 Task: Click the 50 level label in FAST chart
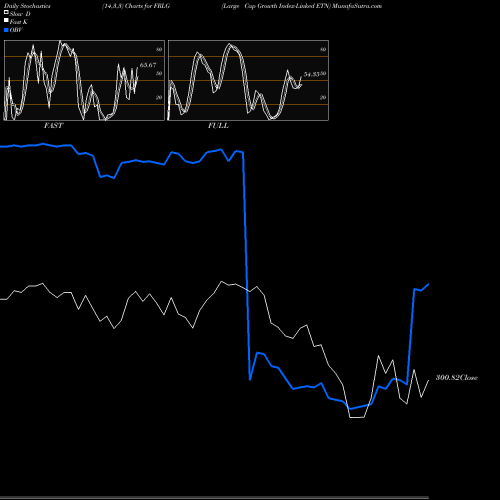click(x=159, y=73)
